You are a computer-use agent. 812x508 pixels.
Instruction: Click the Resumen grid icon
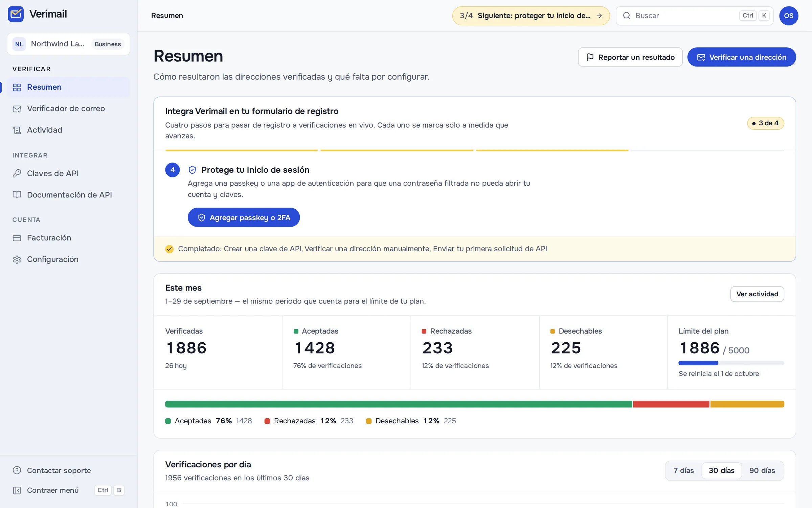pos(17,87)
